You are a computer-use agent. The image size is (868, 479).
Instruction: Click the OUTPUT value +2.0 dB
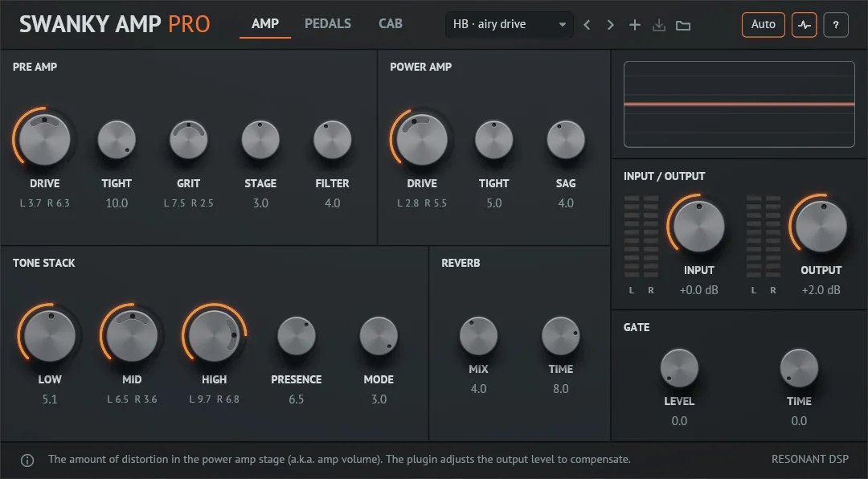pyautogui.click(x=821, y=290)
